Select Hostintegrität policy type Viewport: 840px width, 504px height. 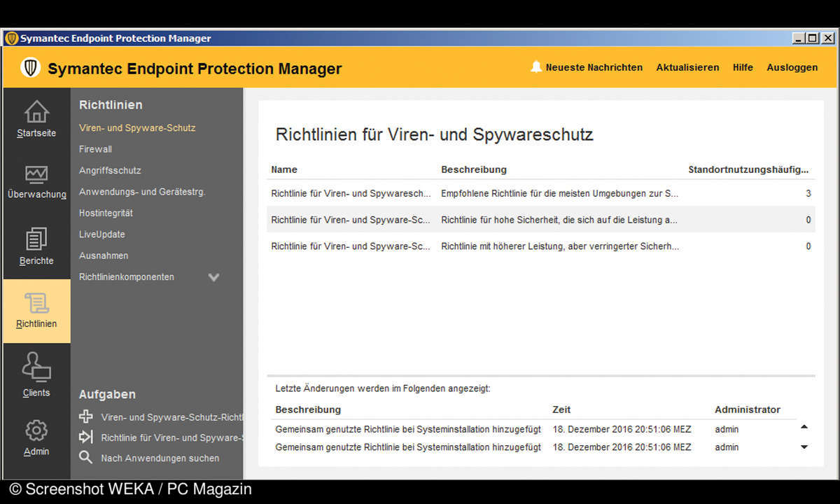tap(106, 213)
